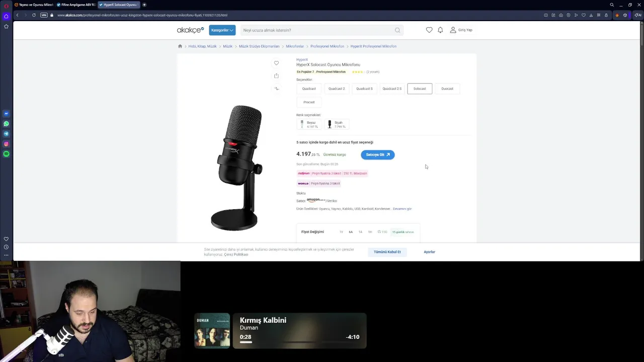Click Giriş Yap to sign in
The width and height of the screenshot is (644, 362).
click(461, 30)
